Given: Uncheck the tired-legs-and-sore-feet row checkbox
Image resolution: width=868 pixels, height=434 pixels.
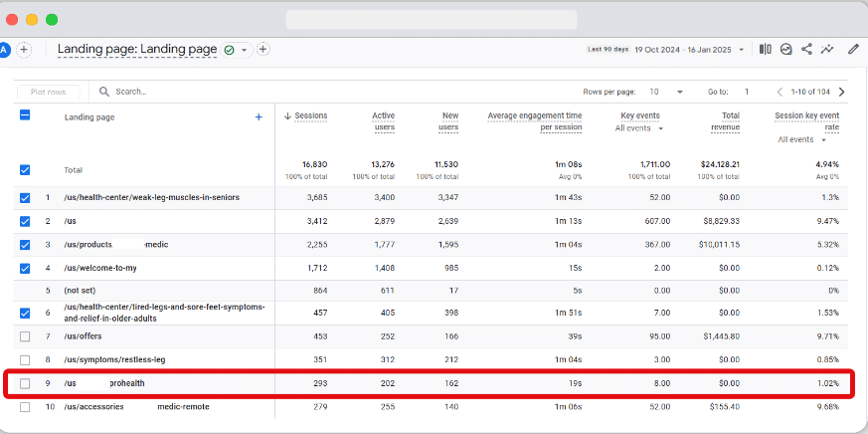Looking at the screenshot, I should 25,314.
